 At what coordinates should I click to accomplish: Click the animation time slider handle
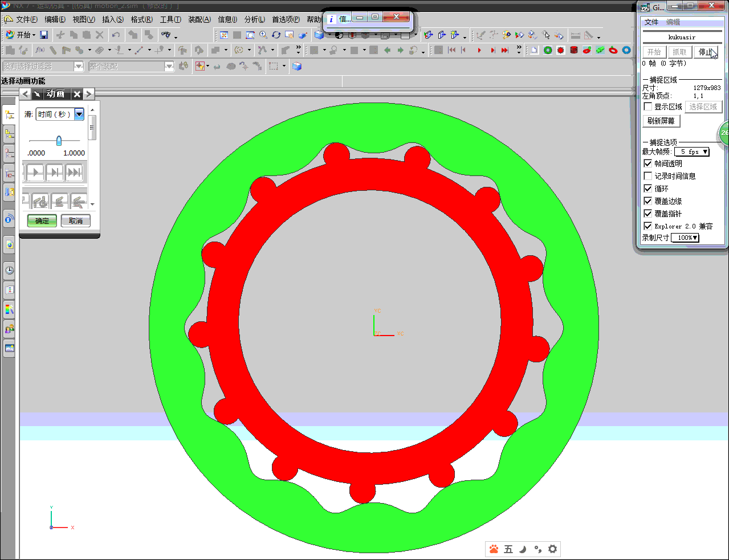point(59,140)
